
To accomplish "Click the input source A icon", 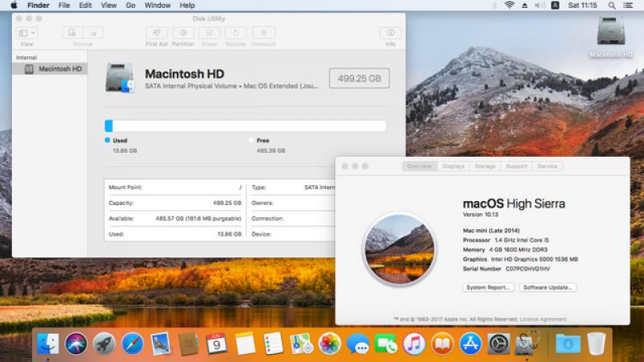I will point(555,6).
